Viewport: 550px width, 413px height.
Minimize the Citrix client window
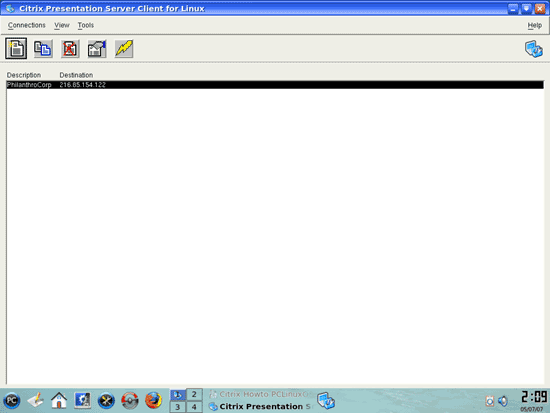pos(513,9)
